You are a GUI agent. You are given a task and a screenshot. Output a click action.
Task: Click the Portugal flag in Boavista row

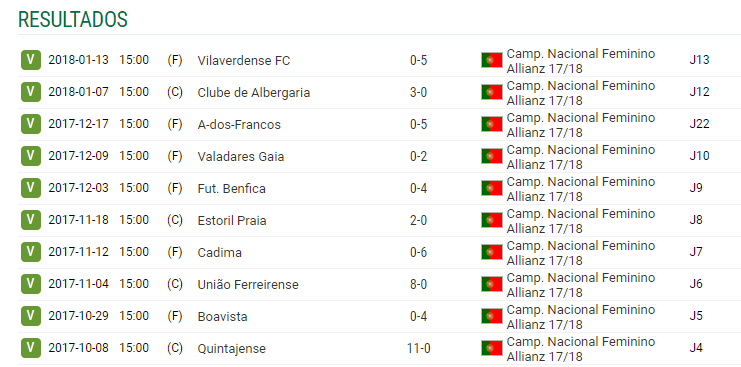[491, 316]
